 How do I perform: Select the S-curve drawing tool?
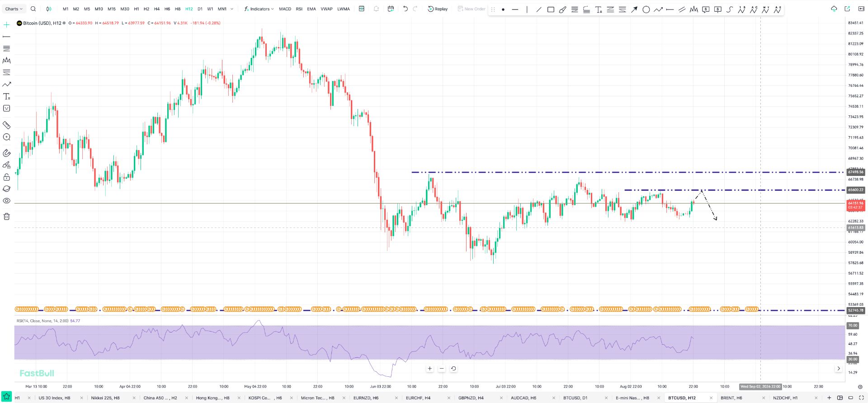(x=730, y=9)
